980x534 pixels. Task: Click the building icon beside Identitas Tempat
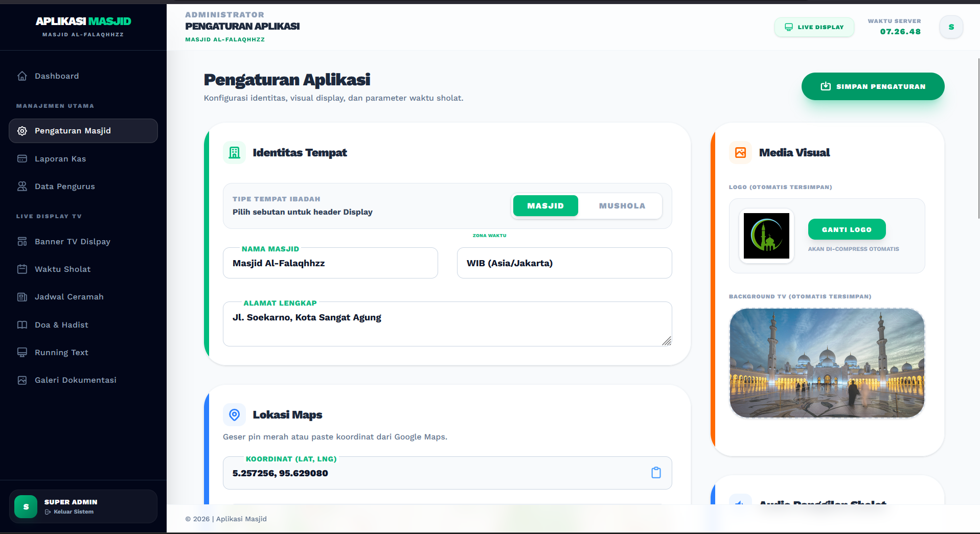tap(234, 152)
